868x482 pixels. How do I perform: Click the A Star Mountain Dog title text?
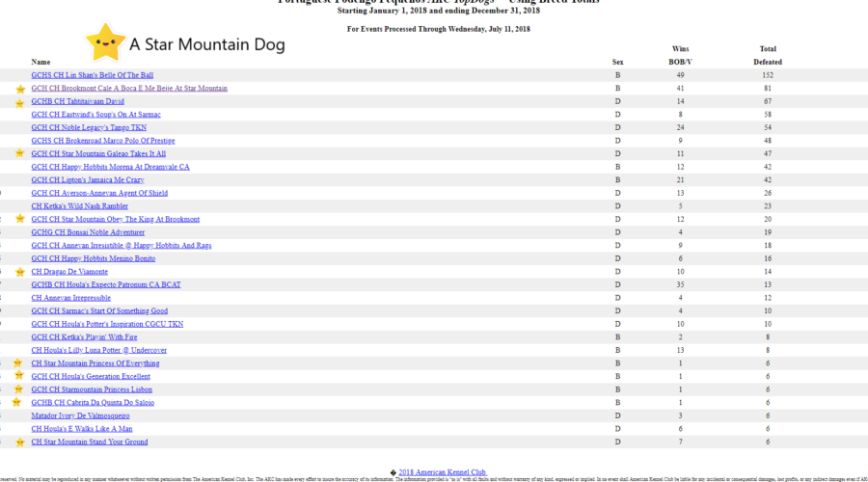207,44
